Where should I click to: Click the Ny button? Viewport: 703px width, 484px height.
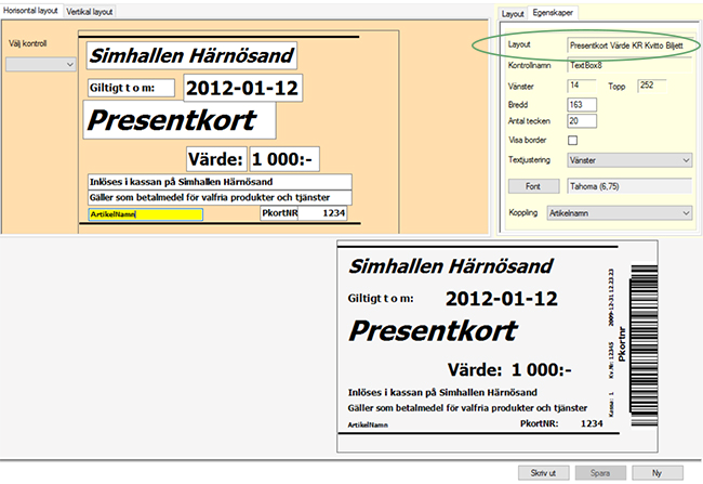(x=657, y=473)
